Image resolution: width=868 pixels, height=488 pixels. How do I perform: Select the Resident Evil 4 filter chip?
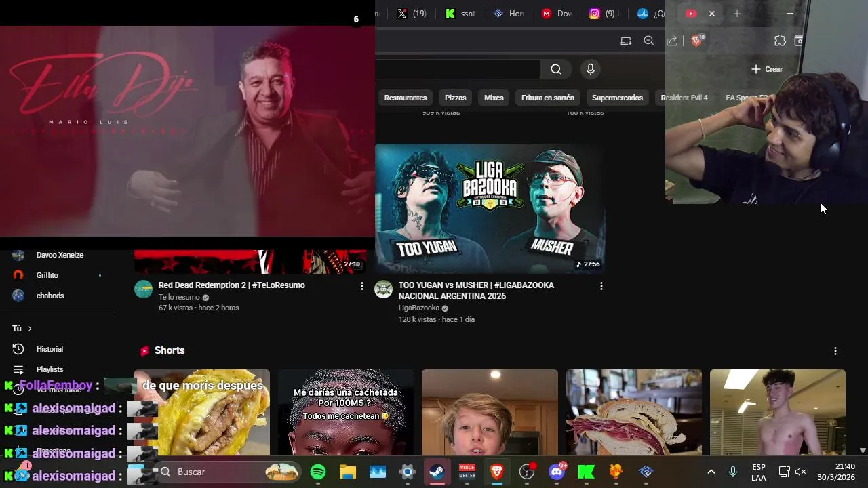(x=684, y=98)
